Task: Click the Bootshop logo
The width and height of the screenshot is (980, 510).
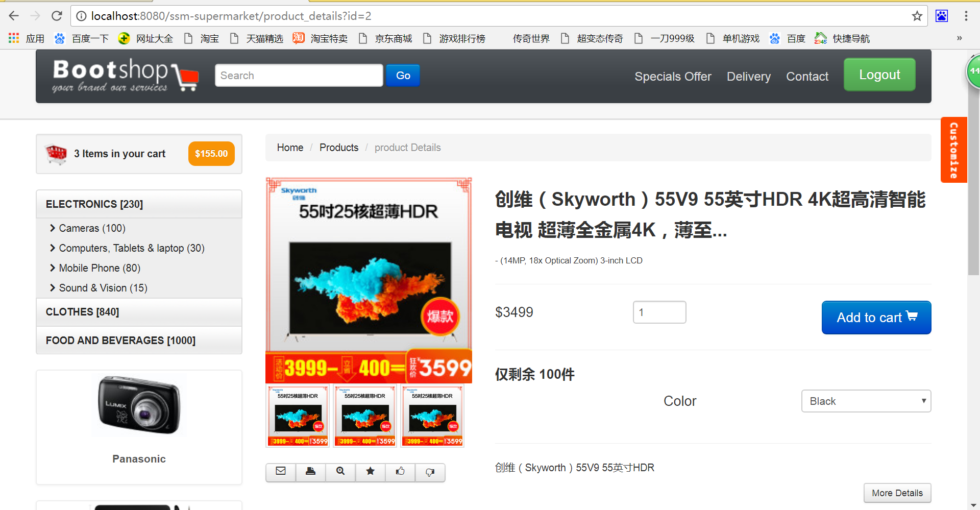Action: pos(125,75)
